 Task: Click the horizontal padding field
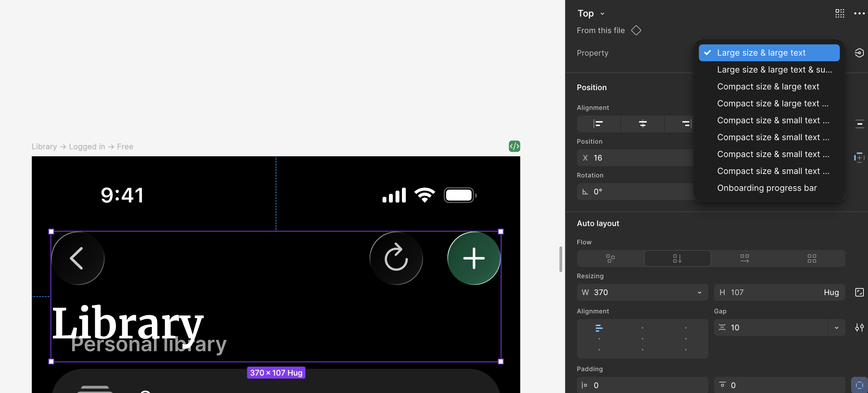[x=643, y=385]
